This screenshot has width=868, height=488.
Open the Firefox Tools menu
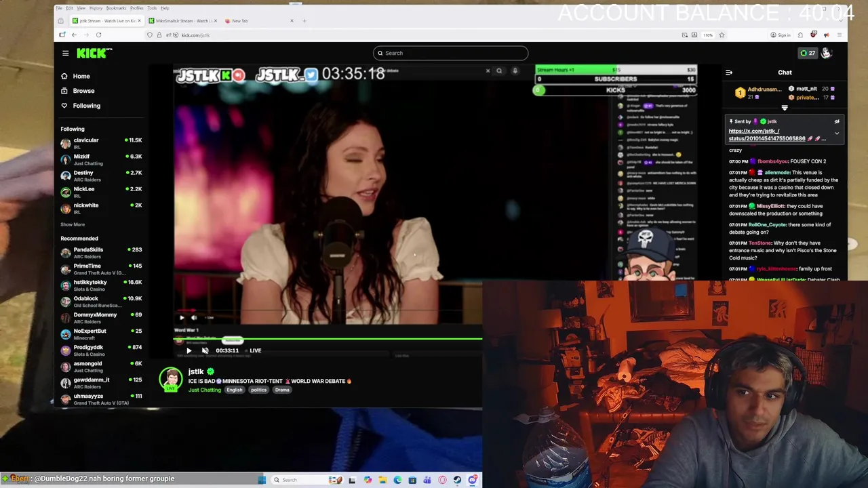click(151, 8)
